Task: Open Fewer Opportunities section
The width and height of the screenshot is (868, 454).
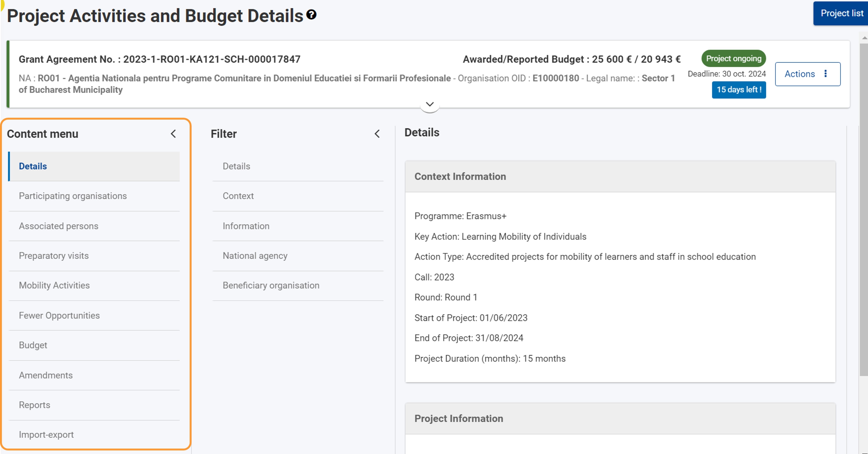Action: 94,315
